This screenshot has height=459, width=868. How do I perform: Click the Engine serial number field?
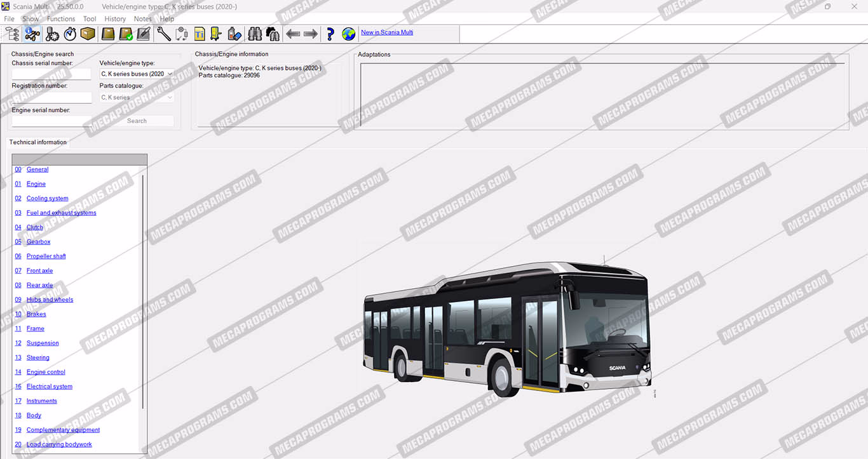[x=51, y=121]
